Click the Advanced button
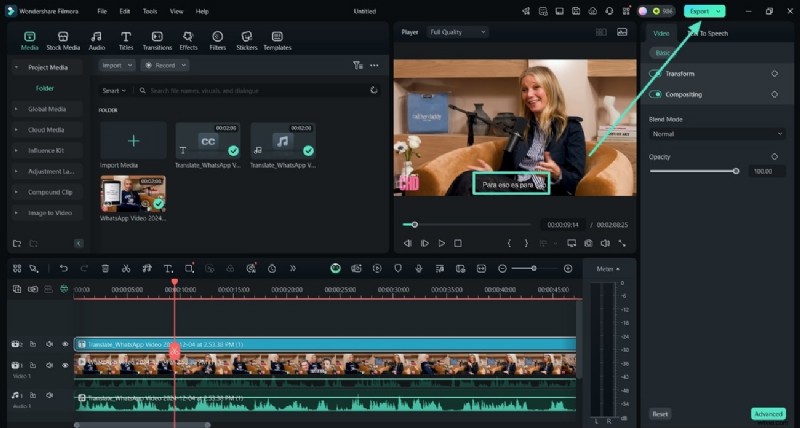The height and width of the screenshot is (428, 800). [767, 413]
